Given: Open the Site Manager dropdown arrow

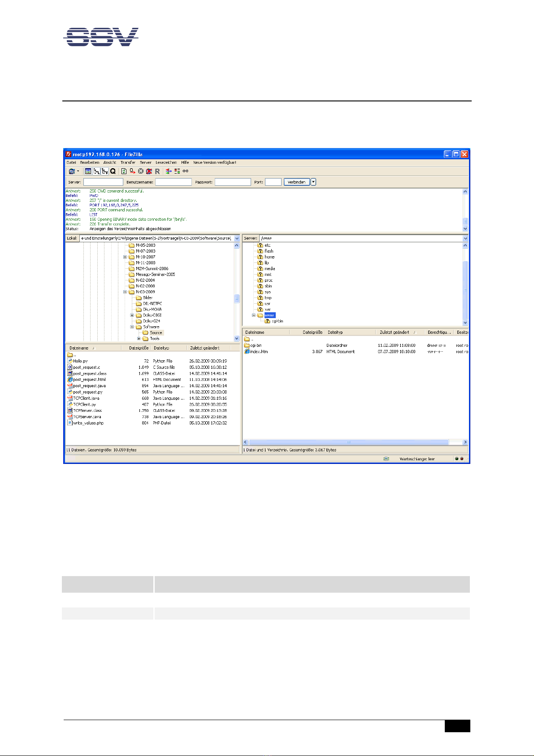Looking at the screenshot, I should click(x=78, y=171).
